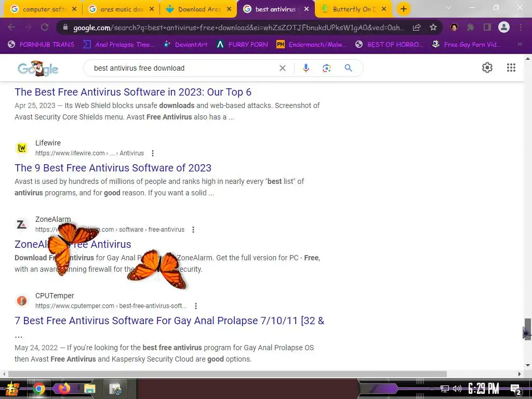
Task: Show more bookmarks with the double chevron
Action: 520,44
